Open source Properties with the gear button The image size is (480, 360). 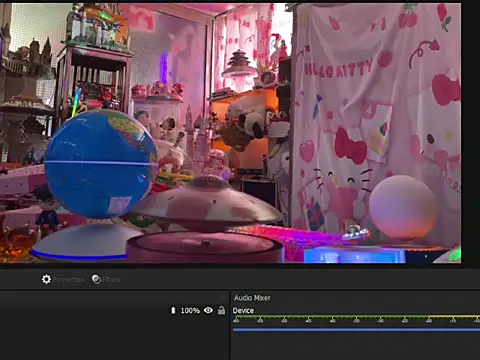(x=62, y=279)
